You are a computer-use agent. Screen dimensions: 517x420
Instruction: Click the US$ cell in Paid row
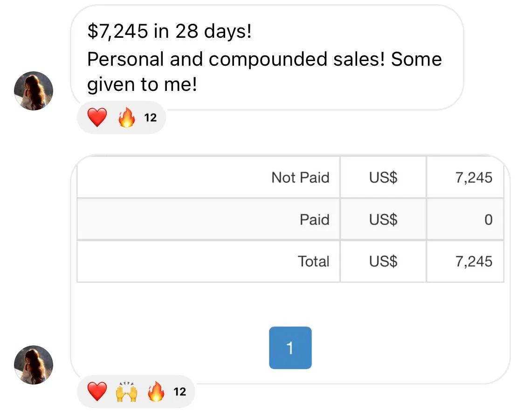tap(383, 220)
